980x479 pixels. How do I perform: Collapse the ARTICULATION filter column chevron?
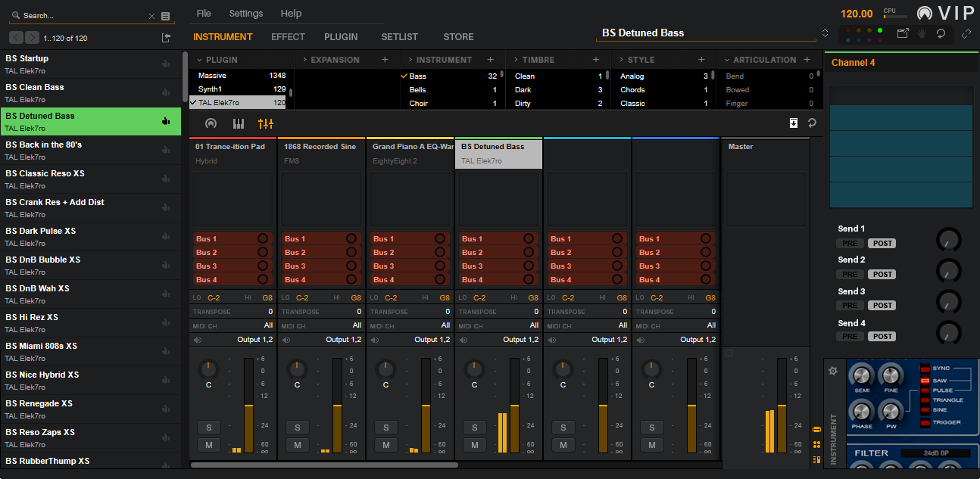pyautogui.click(x=727, y=60)
